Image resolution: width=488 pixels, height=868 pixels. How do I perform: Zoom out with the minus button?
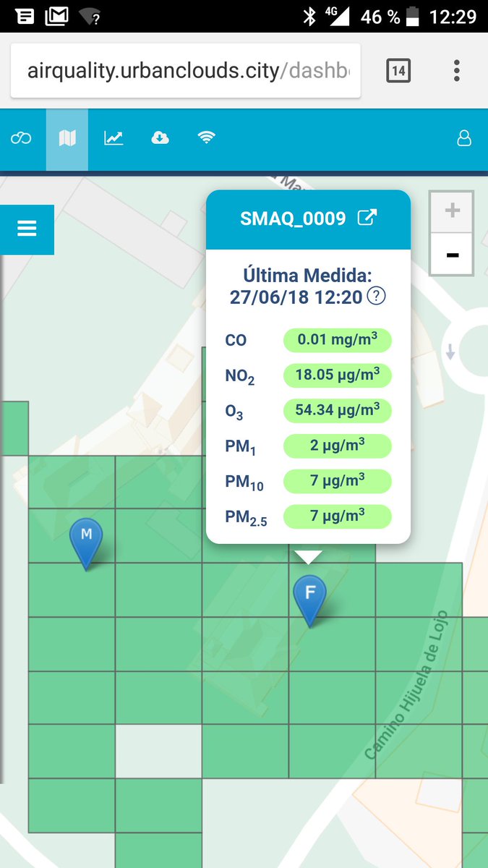[452, 254]
